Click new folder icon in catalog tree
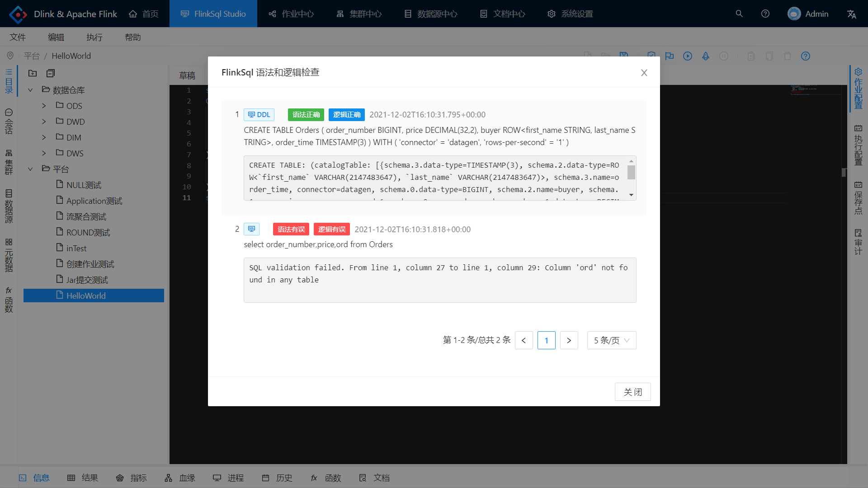Screen dimensions: 868x488 tap(33, 73)
